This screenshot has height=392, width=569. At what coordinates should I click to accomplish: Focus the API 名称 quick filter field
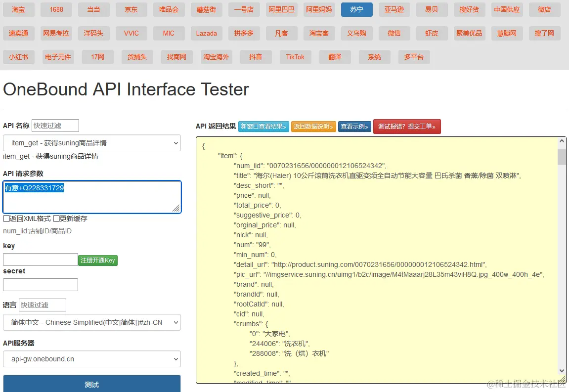click(x=55, y=126)
